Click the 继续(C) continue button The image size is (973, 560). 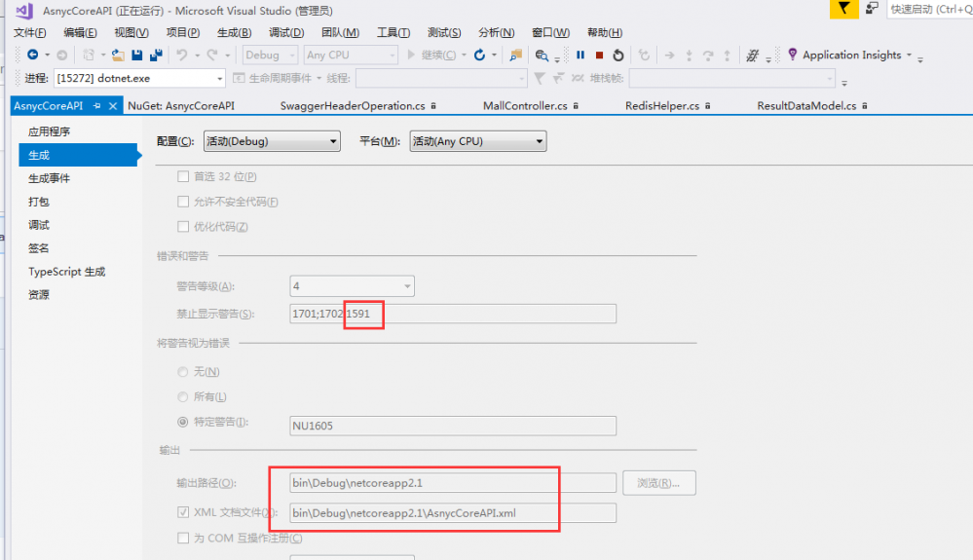[x=431, y=56]
